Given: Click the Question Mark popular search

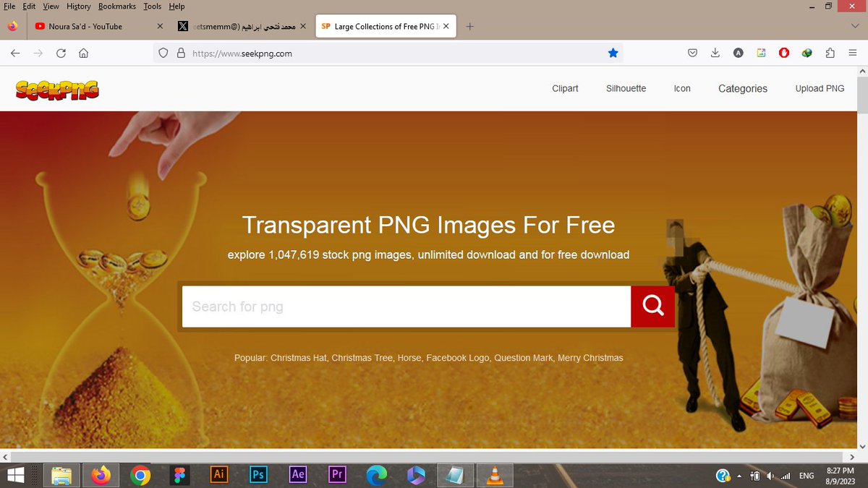Looking at the screenshot, I should tap(524, 358).
